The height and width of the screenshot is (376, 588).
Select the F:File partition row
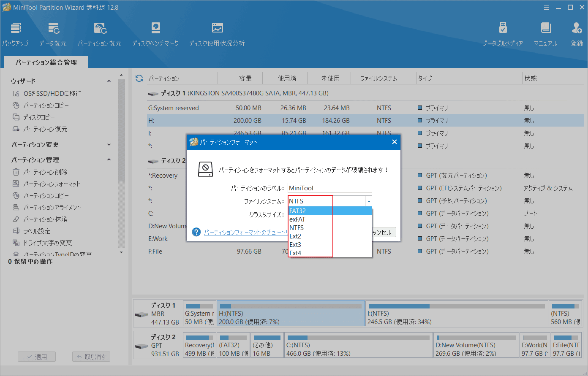click(365, 251)
